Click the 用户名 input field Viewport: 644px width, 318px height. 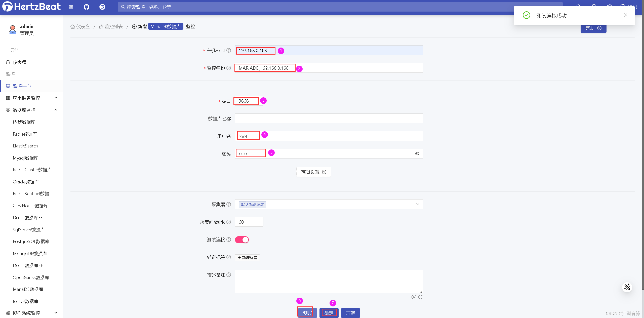pos(329,136)
